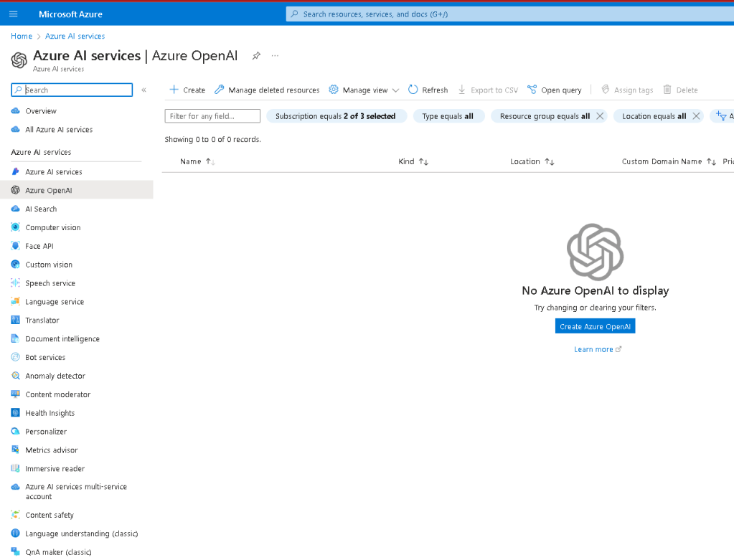Remove the Location filter

click(x=696, y=116)
